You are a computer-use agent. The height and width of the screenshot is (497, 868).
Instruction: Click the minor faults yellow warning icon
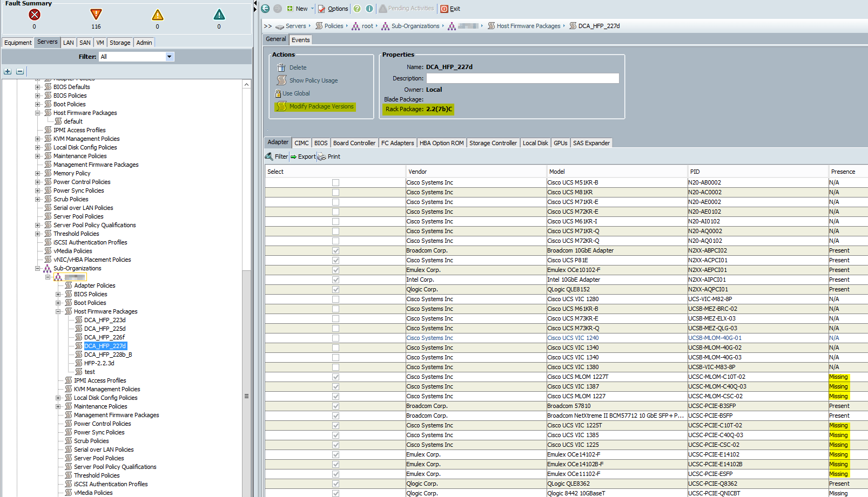(x=158, y=15)
